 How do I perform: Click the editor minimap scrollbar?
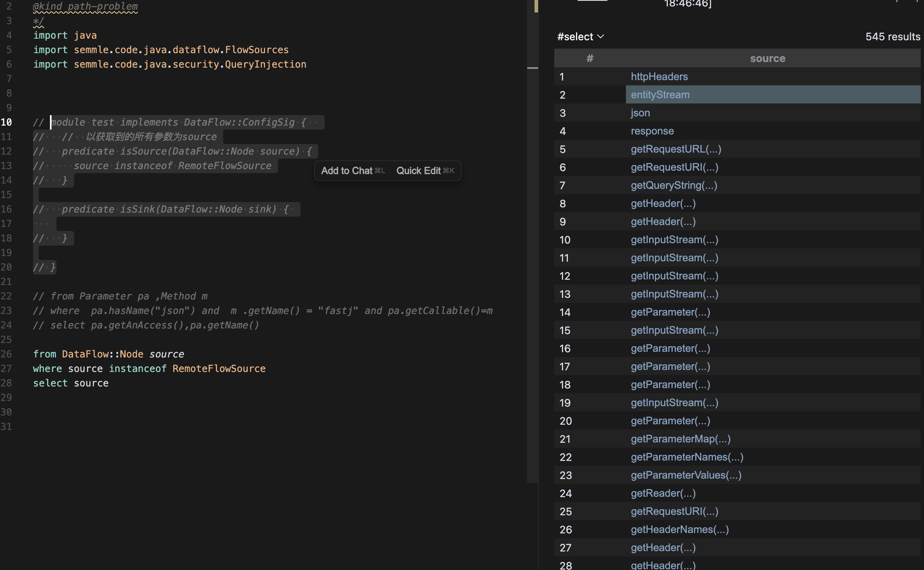tap(532, 242)
